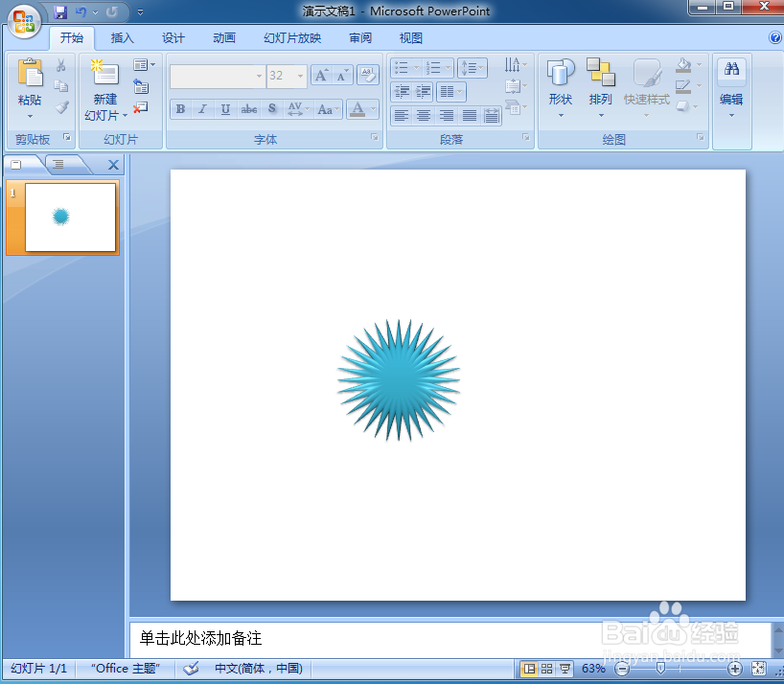784x684 pixels.
Task: Create a new slide with 新建幻灯片 icon
Action: [105, 73]
